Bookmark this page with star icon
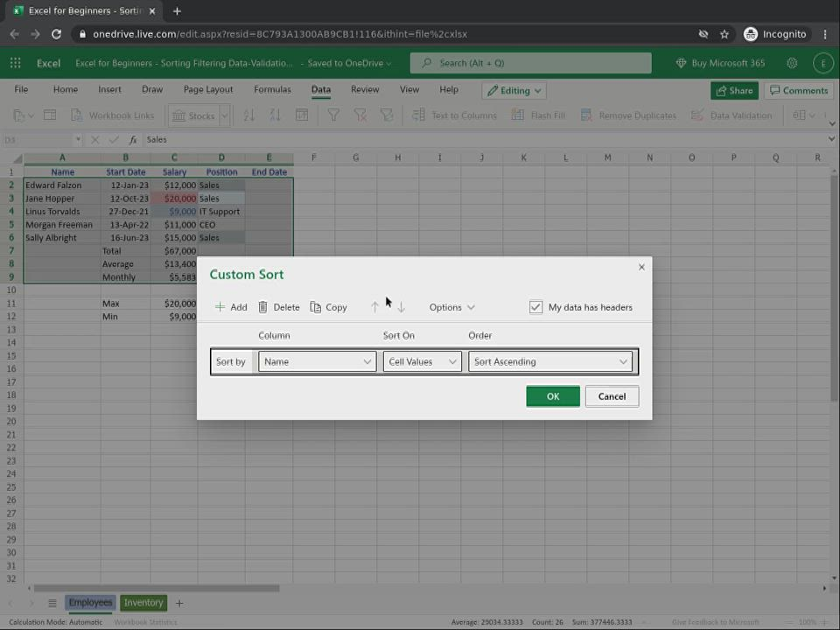The width and height of the screenshot is (840, 630). (724, 34)
